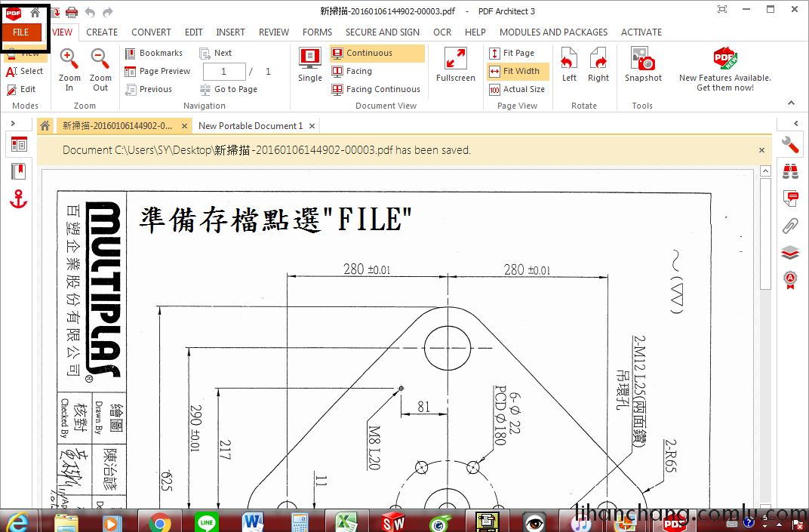Open the attachments paperclip panel
The image size is (809, 532).
pyautogui.click(x=790, y=225)
